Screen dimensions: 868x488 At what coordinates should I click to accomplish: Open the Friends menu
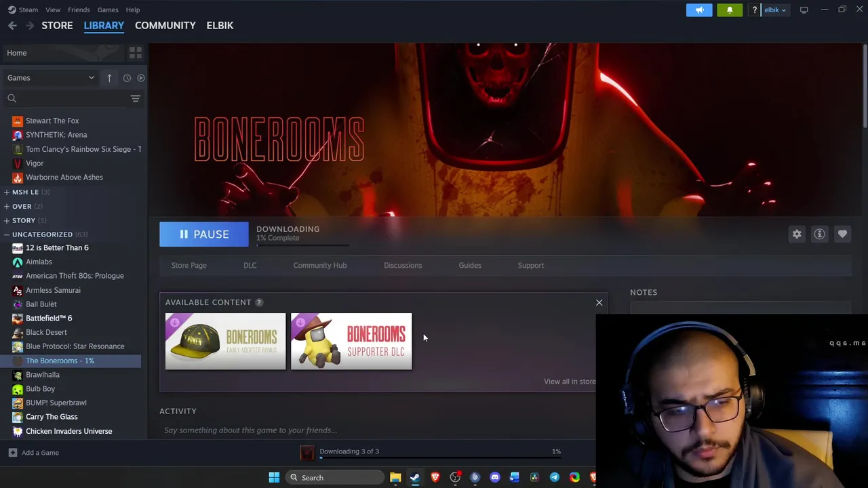click(79, 10)
